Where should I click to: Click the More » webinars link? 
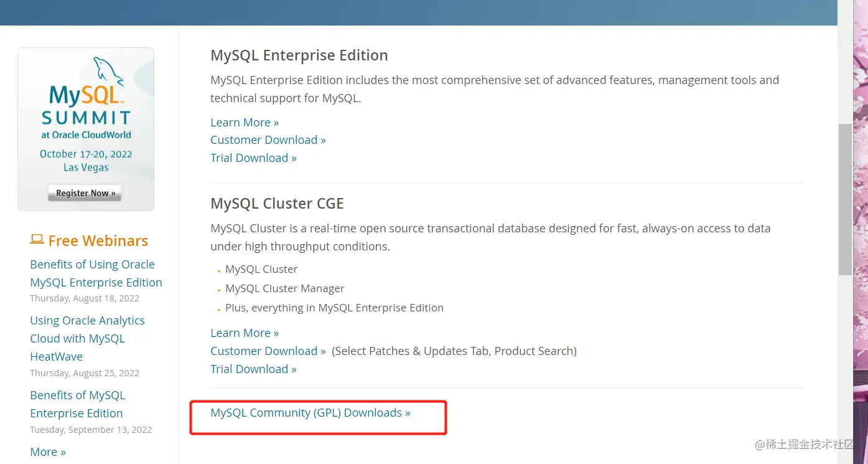click(48, 452)
